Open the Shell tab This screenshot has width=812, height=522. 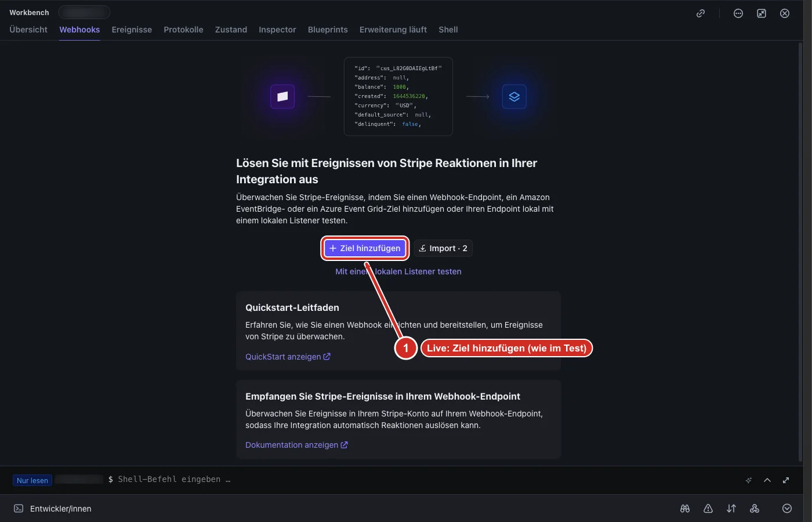click(448, 30)
